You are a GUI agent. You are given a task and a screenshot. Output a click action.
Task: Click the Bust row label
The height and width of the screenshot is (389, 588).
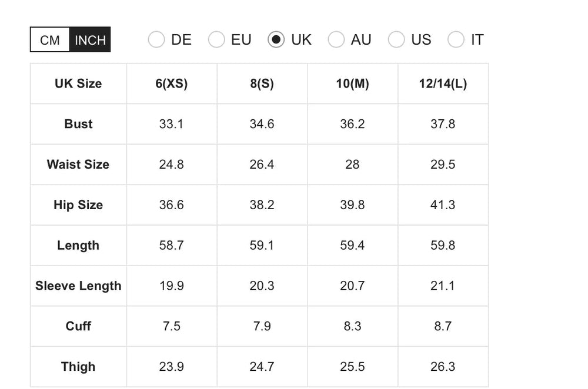(78, 124)
